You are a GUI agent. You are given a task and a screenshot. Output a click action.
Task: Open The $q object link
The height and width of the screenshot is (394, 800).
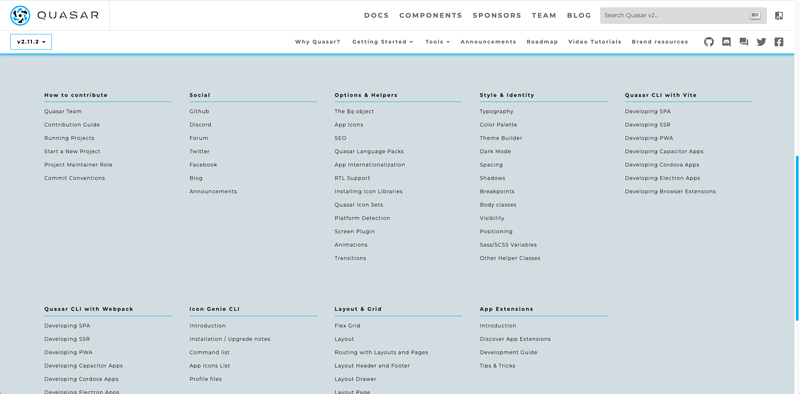point(354,111)
